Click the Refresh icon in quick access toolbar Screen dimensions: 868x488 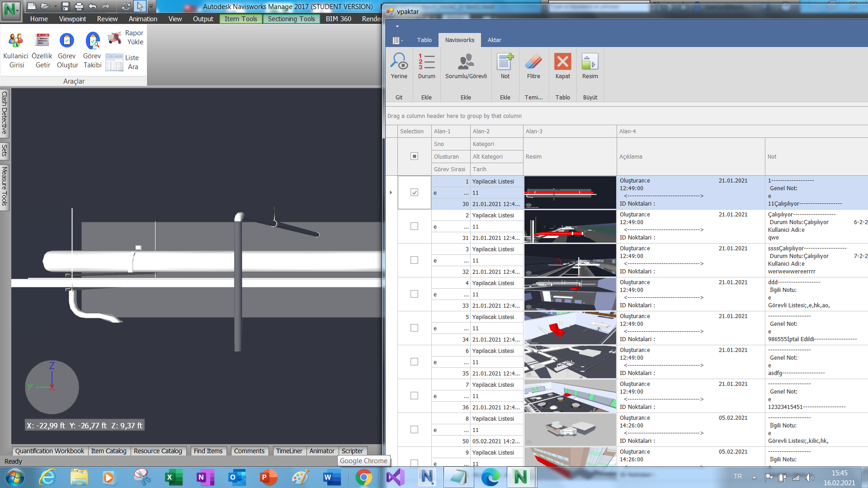[126, 6]
